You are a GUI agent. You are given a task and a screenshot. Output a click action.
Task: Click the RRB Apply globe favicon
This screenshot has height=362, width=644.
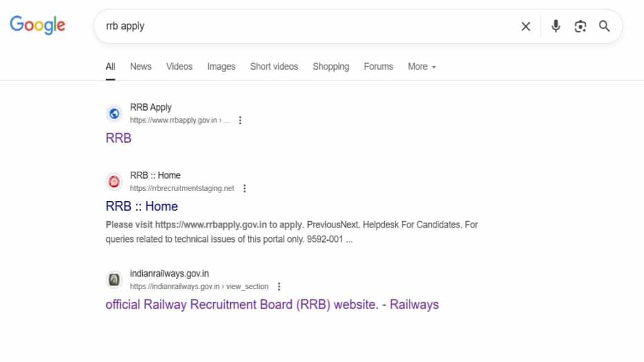(114, 114)
